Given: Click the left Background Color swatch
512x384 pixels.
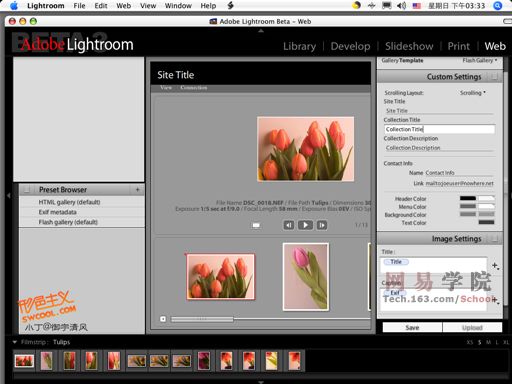Looking at the screenshot, I should coord(468,214).
